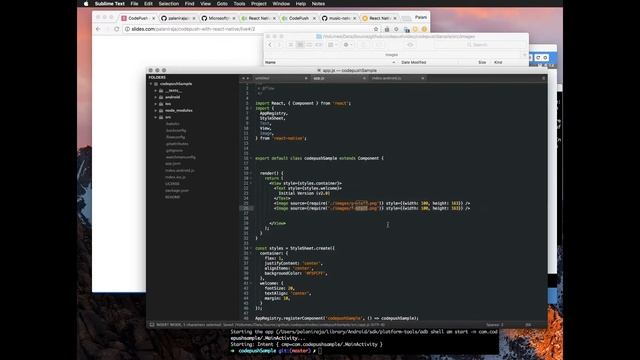Open tab list dropdown at tab bar end

543,78
